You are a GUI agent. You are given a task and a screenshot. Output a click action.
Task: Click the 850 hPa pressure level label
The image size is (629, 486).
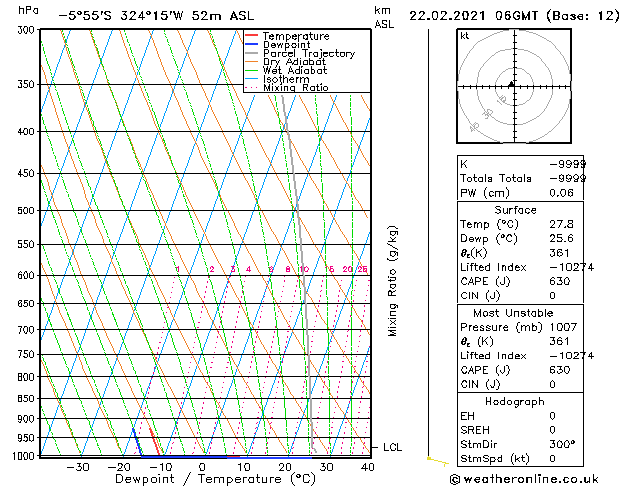point(28,399)
